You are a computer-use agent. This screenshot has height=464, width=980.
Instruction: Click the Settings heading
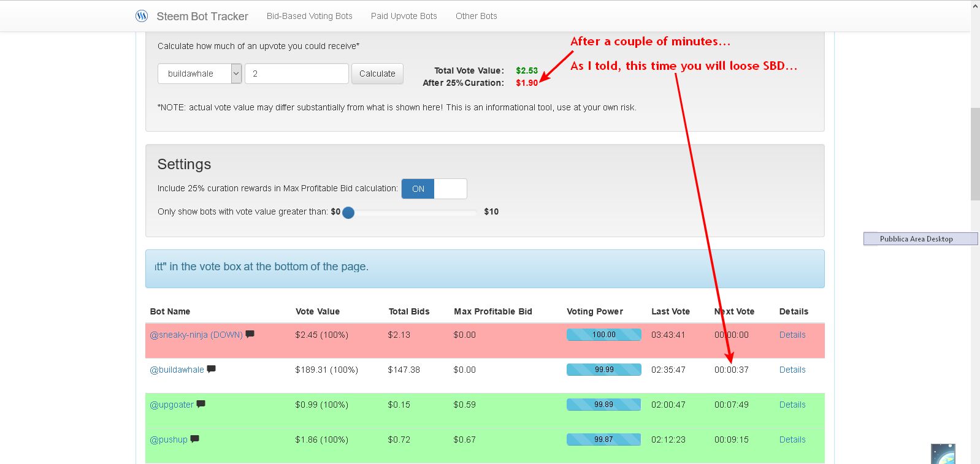tap(184, 164)
